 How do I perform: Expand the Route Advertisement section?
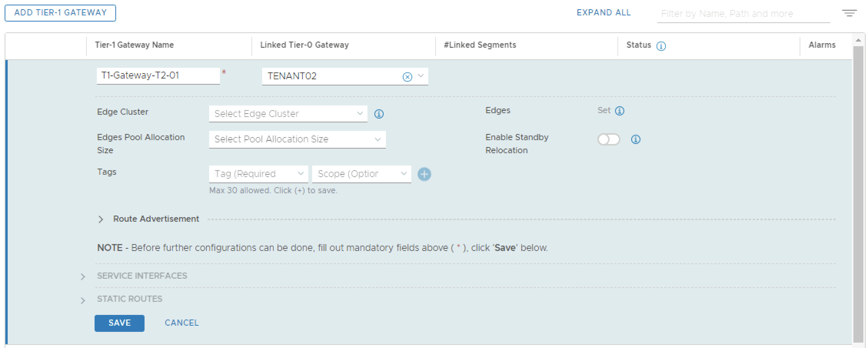click(x=101, y=219)
